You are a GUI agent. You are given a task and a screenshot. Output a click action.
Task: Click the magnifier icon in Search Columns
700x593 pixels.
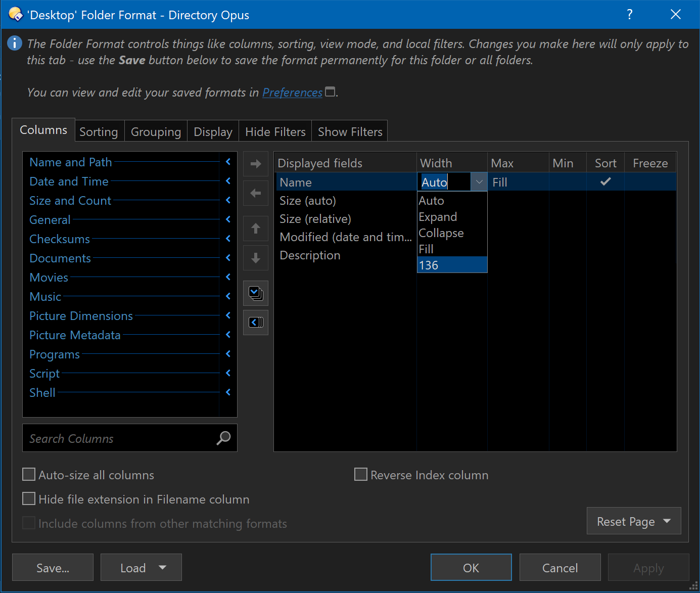tap(223, 438)
